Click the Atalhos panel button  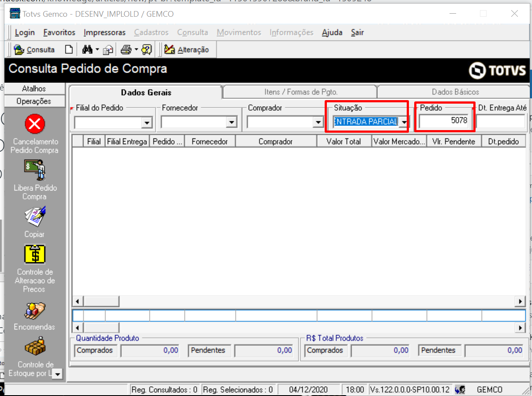tap(34, 88)
